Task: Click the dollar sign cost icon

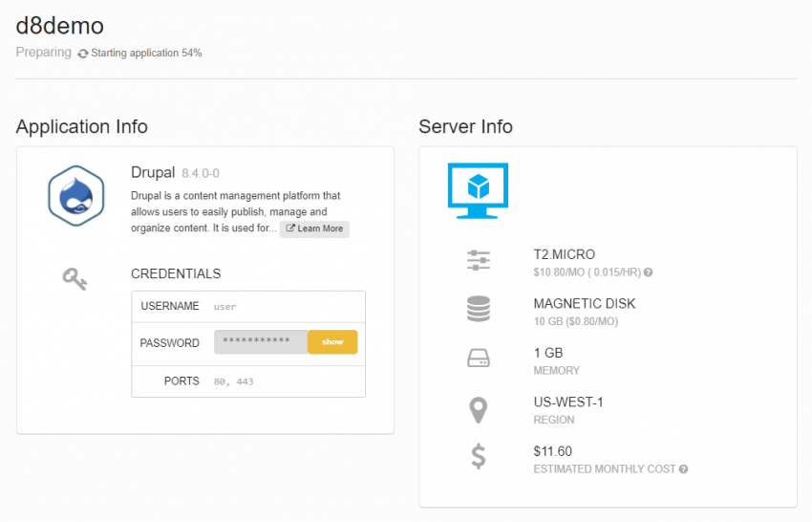Action: tap(479, 457)
